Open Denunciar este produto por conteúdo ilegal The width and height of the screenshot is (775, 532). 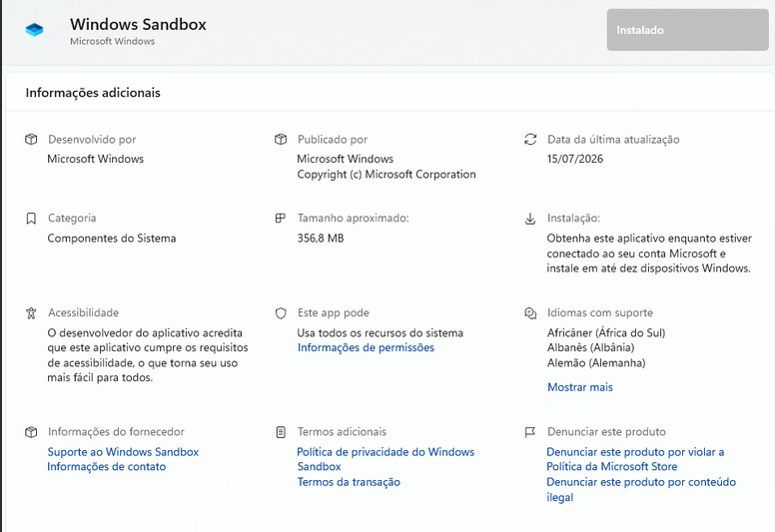[641, 489]
